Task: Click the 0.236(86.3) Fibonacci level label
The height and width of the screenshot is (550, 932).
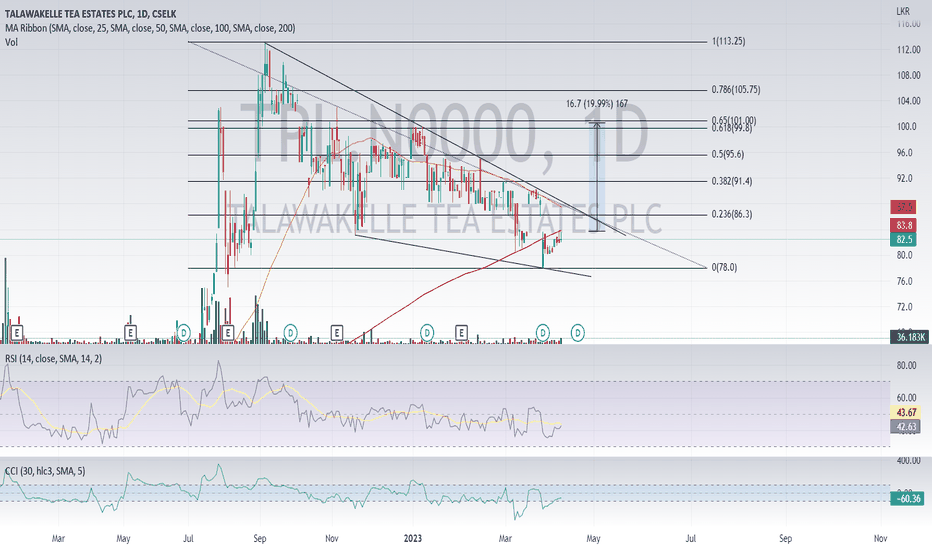Action: pos(732,214)
